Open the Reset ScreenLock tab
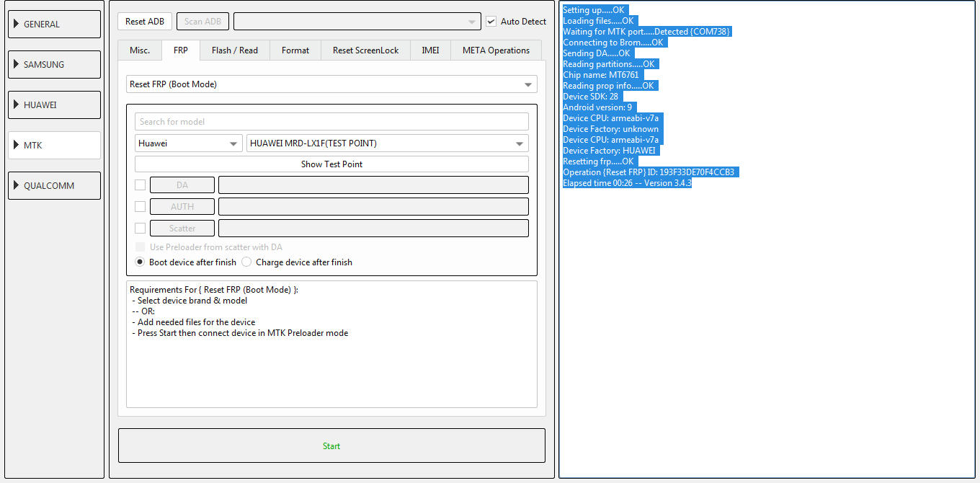 pyautogui.click(x=366, y=50)
